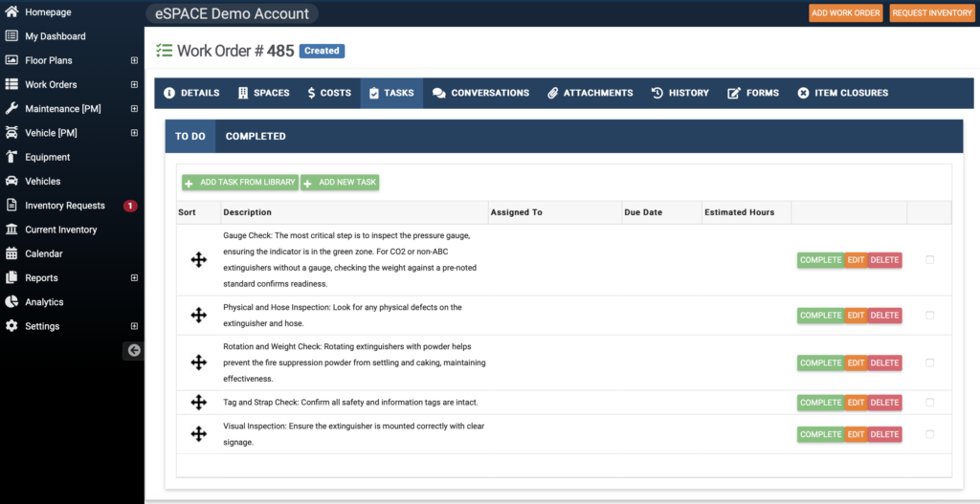Expand the Work Orders sidebar section

(134, 85)
